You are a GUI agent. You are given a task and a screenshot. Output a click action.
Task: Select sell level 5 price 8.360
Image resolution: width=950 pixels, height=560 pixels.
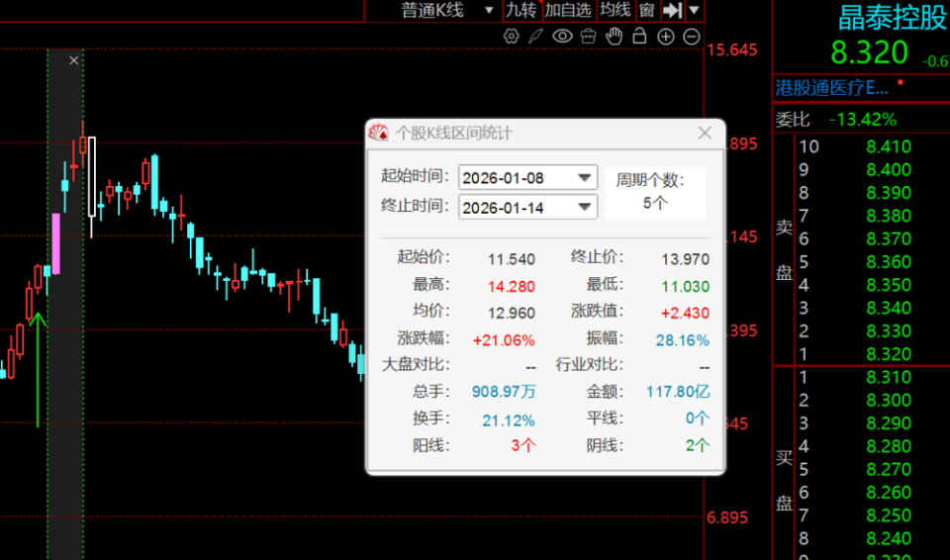889,262
